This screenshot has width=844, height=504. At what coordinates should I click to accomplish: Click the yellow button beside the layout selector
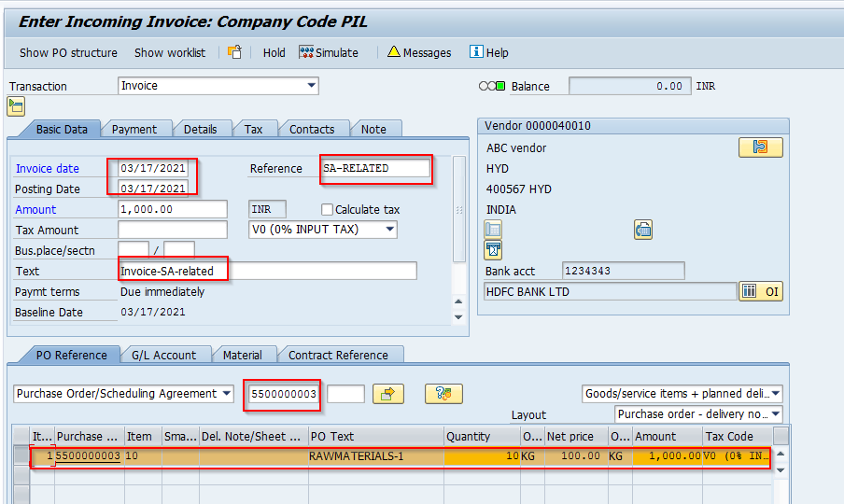click(x=443, y=394)
